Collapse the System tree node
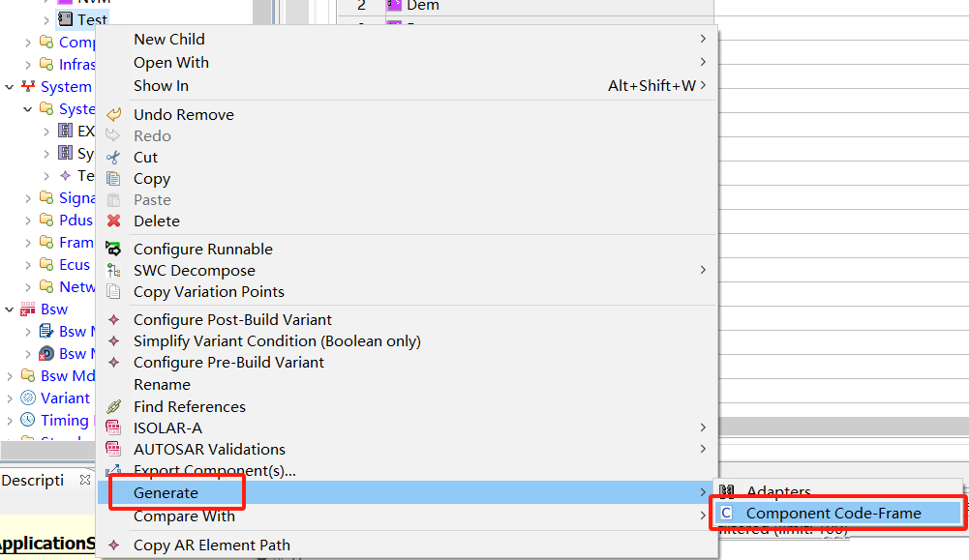 10,87
